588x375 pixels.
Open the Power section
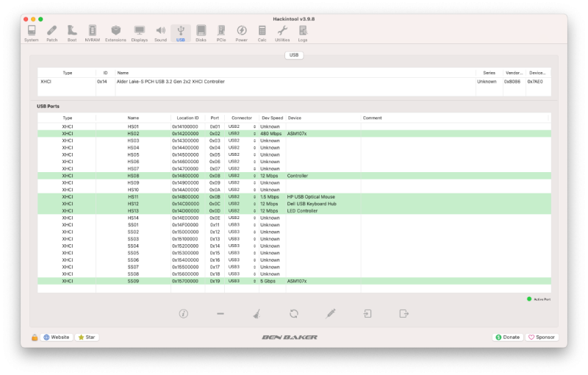point(242,33)
